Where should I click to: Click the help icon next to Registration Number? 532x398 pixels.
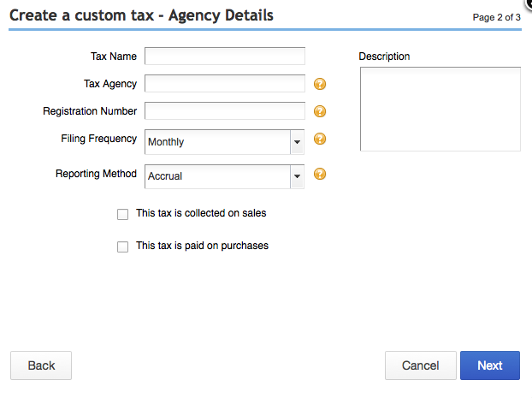pyautogui.click(x=321, y=111)
